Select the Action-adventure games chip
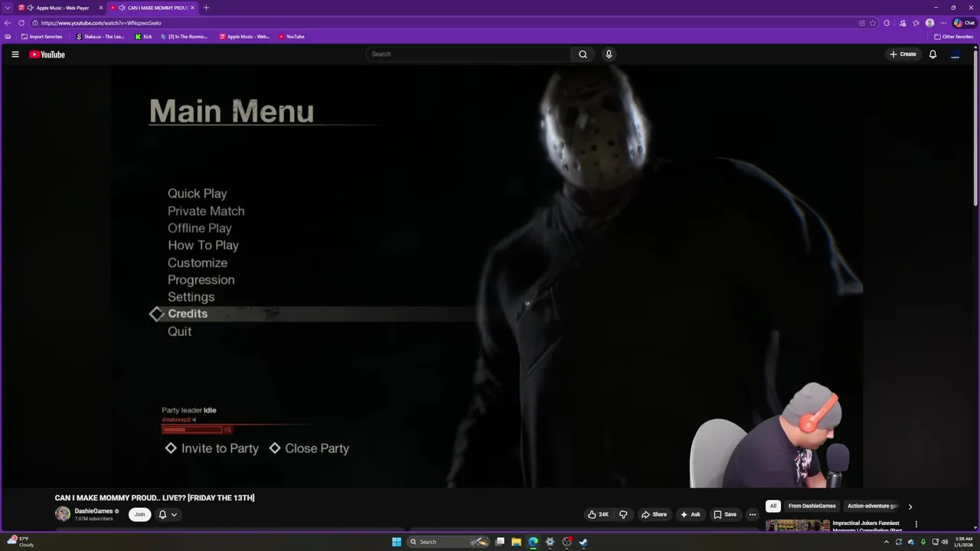The height and width of the screenshot is (551, 980). (873, 506)
